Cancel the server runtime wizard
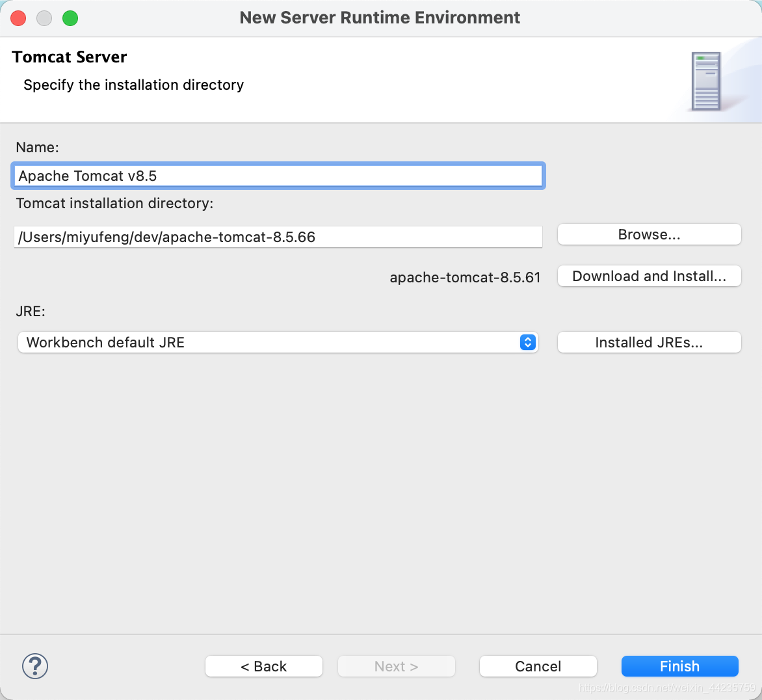The width and height of the screenshot is (762, 700). pos(538,666)
